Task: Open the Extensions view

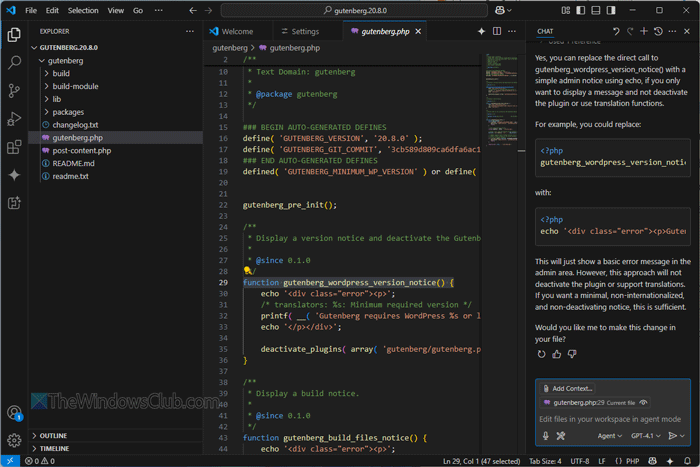Action: (x=14, y=147)
